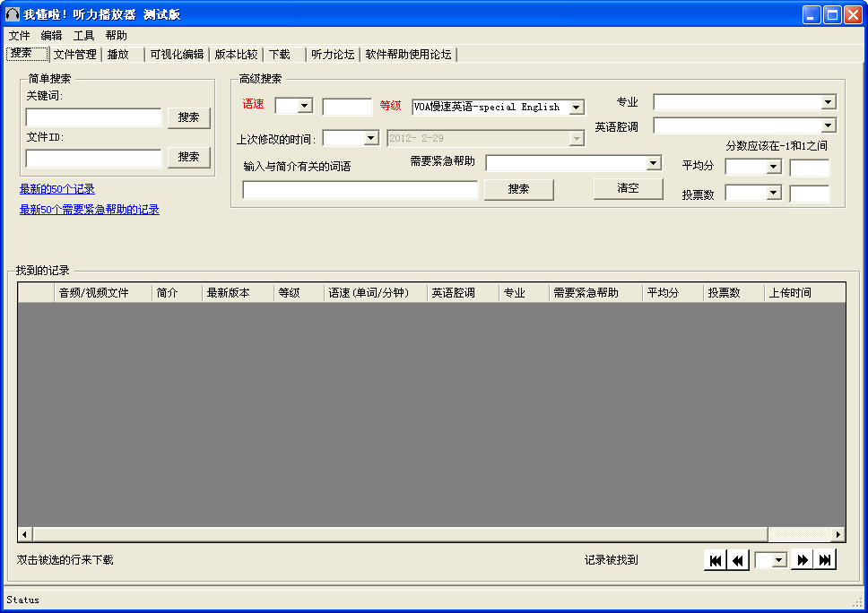The width and height of the screenshot is (868, 613).
Task: Open the 帮助 menu
Action: (x=115, y=35)
